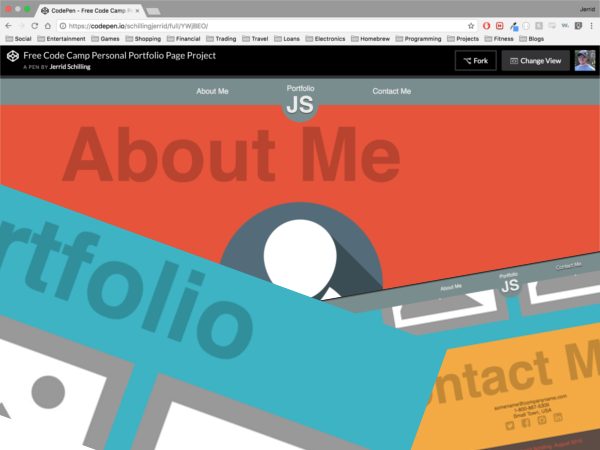Reload the page with the refresh icon
The image size is (600, 450).
pos(36,25)
